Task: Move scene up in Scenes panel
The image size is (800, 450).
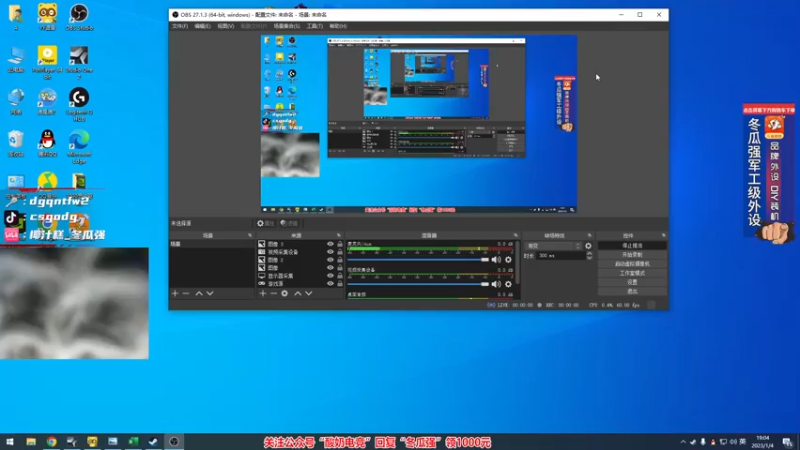Action: pos(199,293)
